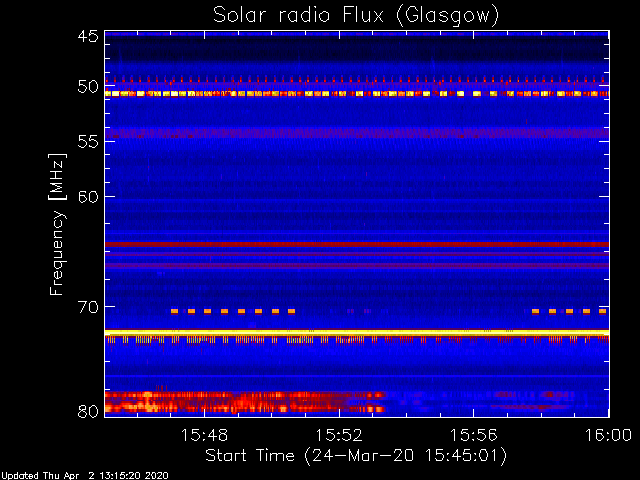The image size is (640, 480).
Task: Click the 'Updated Thu Apr 2 13:15:20 2020' text
Action: pyautogui.click(x=84, y=476)
